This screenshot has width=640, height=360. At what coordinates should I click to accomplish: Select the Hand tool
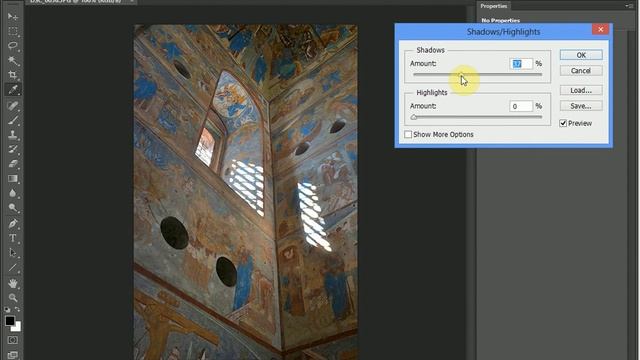(13, 283)
